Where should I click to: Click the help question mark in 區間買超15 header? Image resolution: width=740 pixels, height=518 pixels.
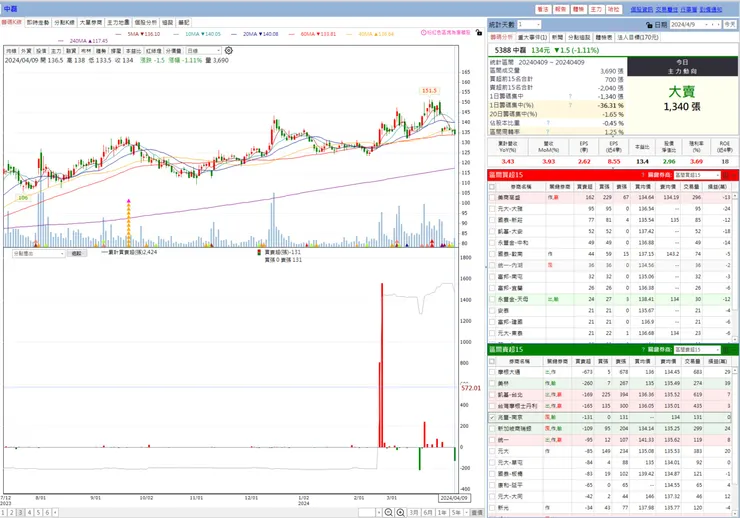pos(643,175)
